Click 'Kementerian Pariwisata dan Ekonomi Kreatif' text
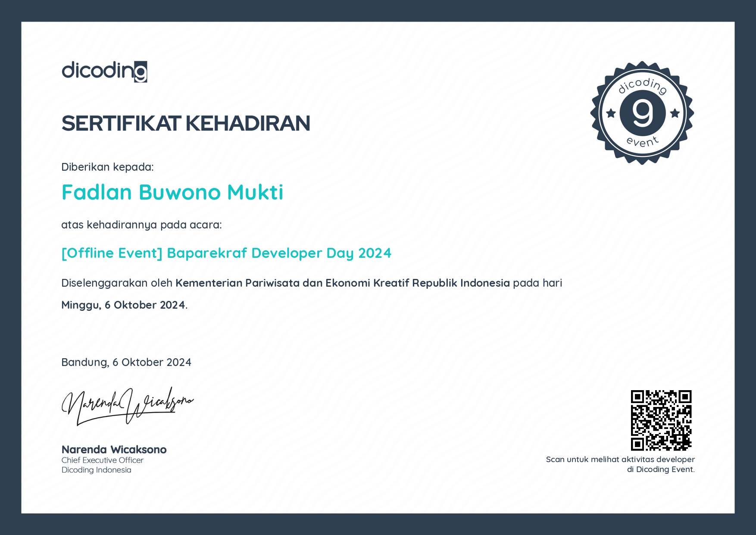The width and height of the screenshot is (756, 535). 293,283
